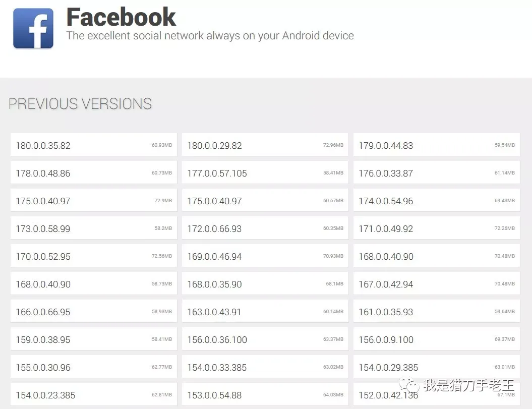Click the 63.37MB file size label
532x409 pixels.
(333, 339)
